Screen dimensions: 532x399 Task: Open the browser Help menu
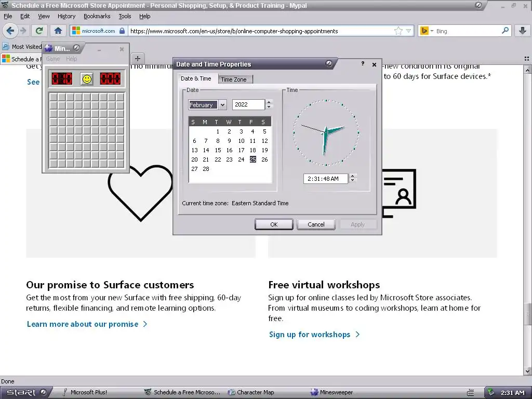(144, 16)
